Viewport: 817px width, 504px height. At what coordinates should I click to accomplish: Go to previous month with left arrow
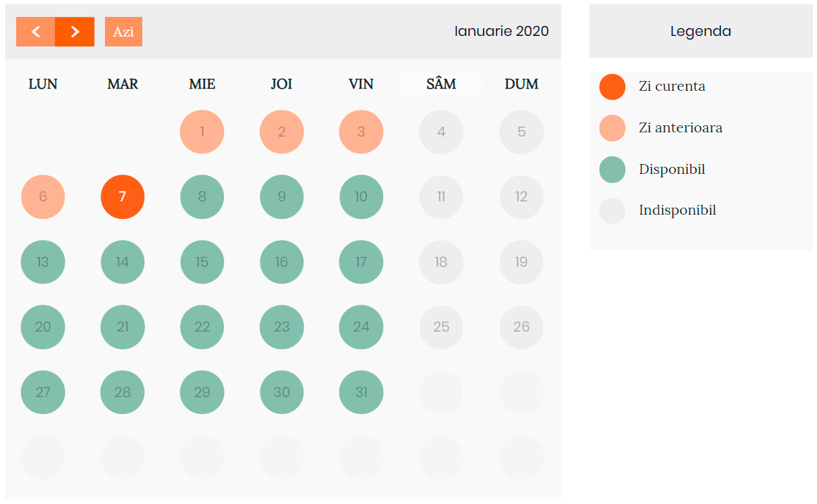point(35,32)
